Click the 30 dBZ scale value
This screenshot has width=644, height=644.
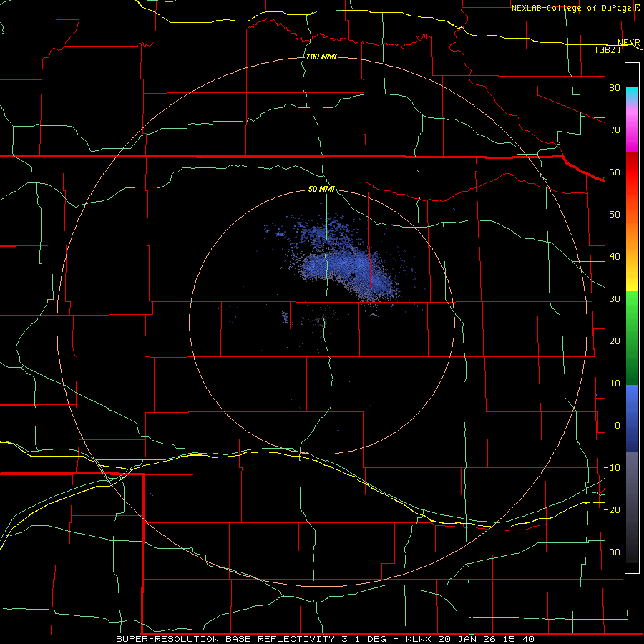click(615, 298)
